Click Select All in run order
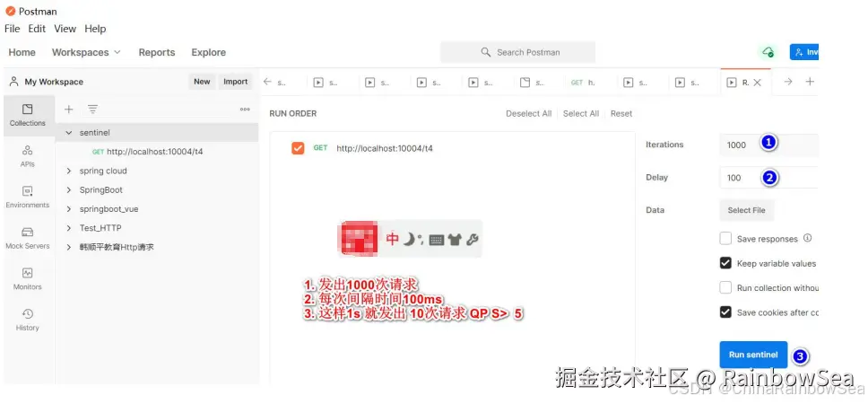Screen dimensions: 868x404 coord(581,114)
